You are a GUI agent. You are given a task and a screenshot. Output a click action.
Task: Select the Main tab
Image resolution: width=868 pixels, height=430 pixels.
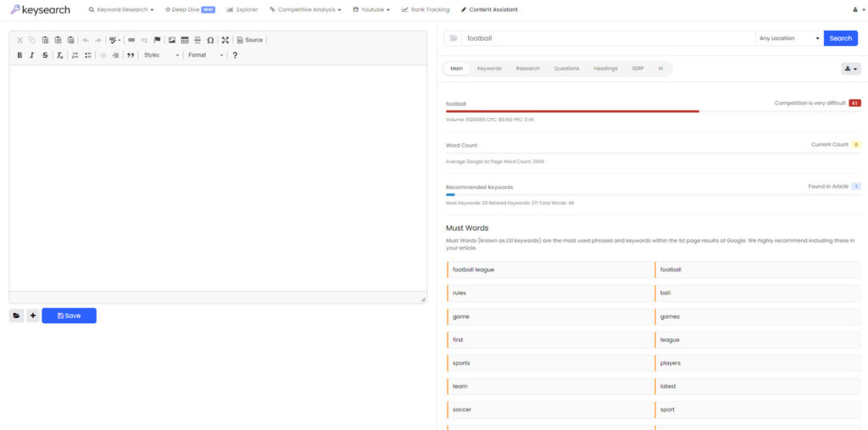[x=457, y=69]
